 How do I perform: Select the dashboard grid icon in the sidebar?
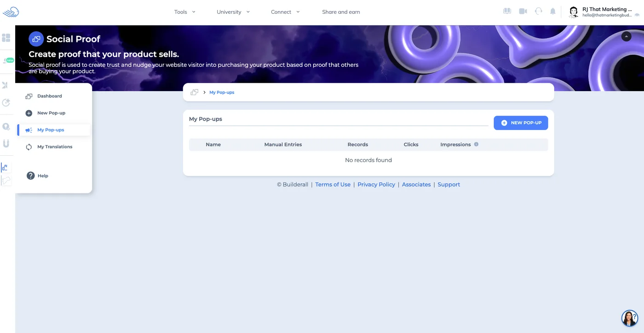(x=6, y=38)
